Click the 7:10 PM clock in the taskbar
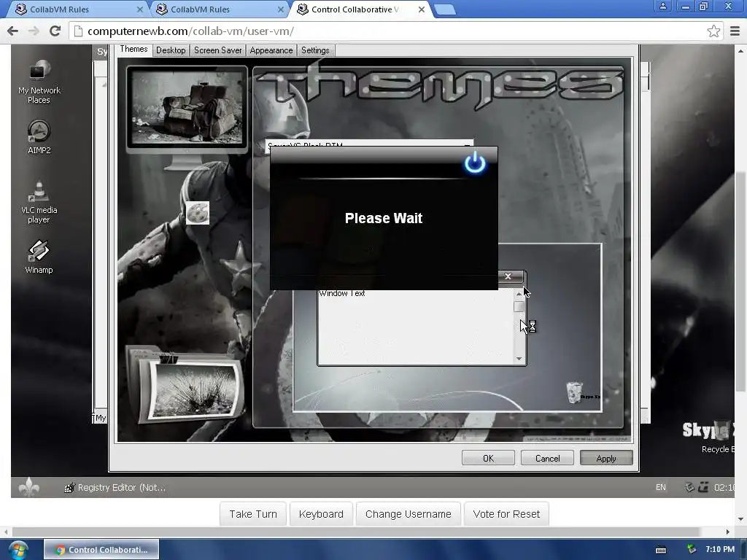The height and width of the screenshot is (560, 747). (x=720, y=550)
